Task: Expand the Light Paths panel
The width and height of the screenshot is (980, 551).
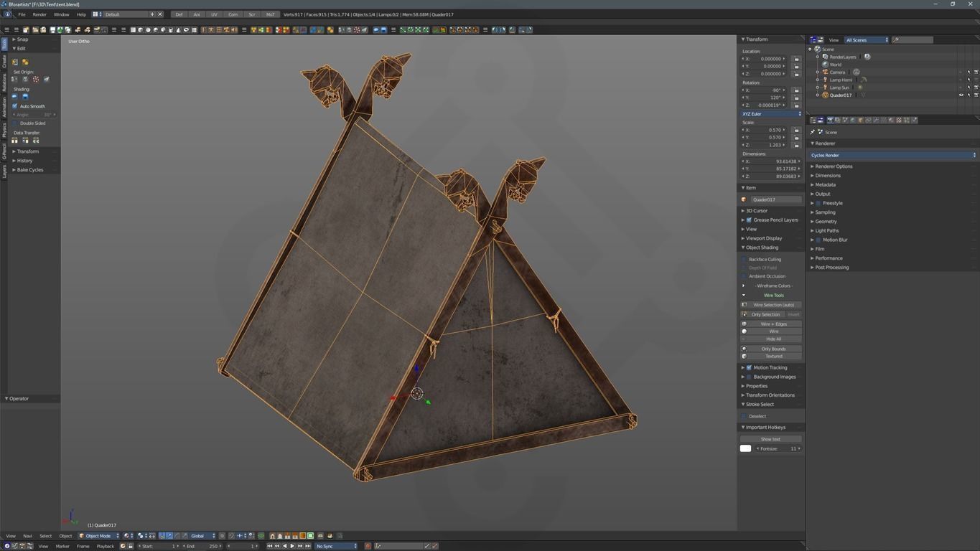Action: (826, 230)
